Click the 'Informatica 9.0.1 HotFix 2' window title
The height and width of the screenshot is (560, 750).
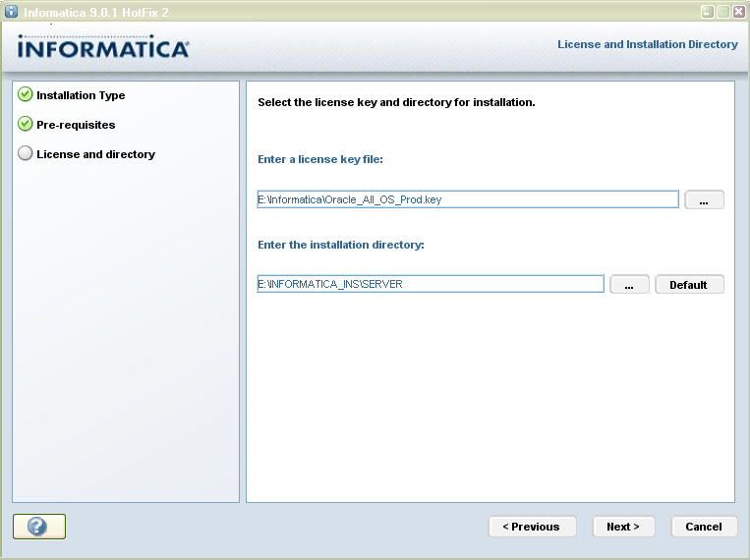(x=95, y=13)
